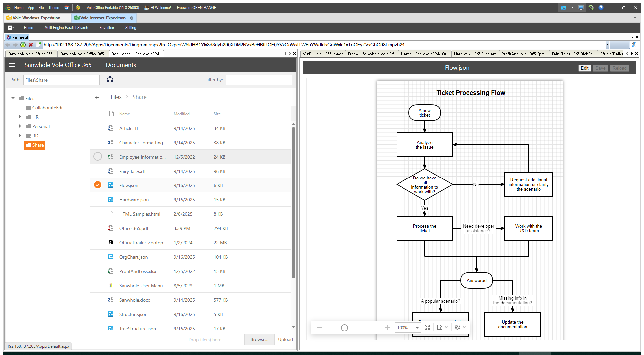Viewport: 644px width, 355px height.
Task: Click the green browser refresh icon
Action: click(x=23, y=45)
